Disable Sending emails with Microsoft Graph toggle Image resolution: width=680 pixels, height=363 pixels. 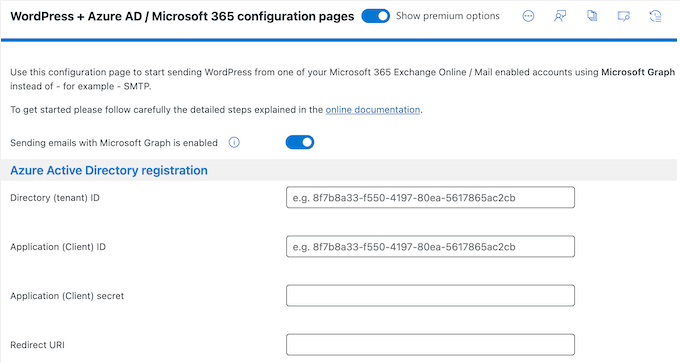click(x=300, y=142)
